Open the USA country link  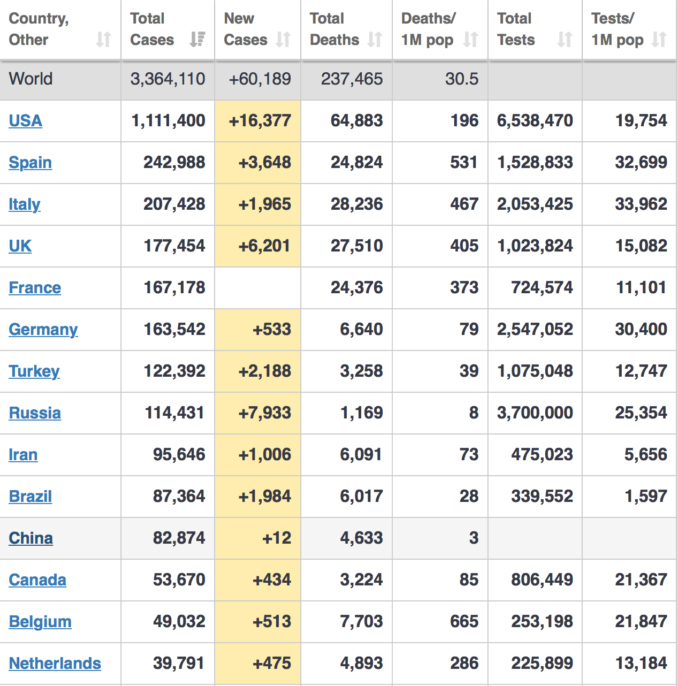(26, 121)
